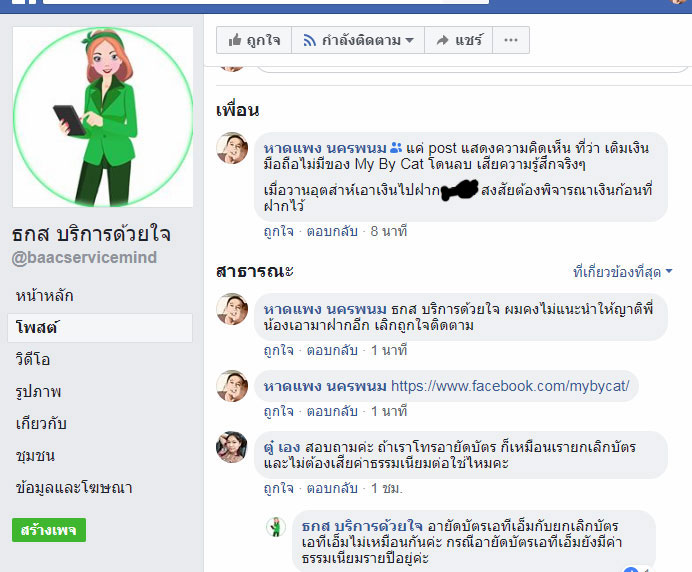This screenshot has height=572, width=692.
Task: Open the page profile picture of green-suit woman
Action: (x=103, y=117)
